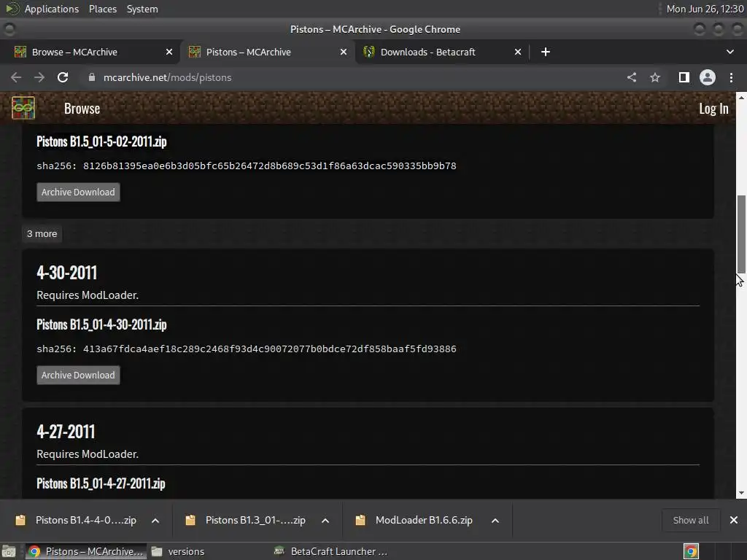
Task: Open Pistons B1.4-4-0....zip download
Action: (86, 520)
